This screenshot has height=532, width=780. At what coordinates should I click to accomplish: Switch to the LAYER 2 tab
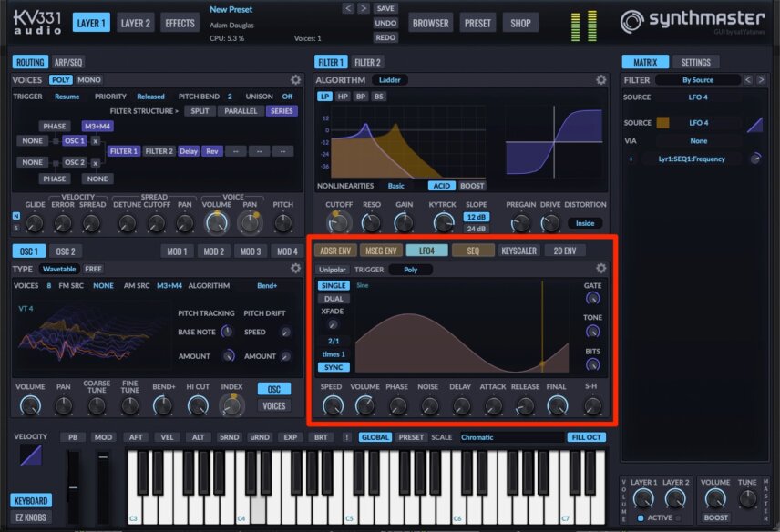click(x=135, y=23)
